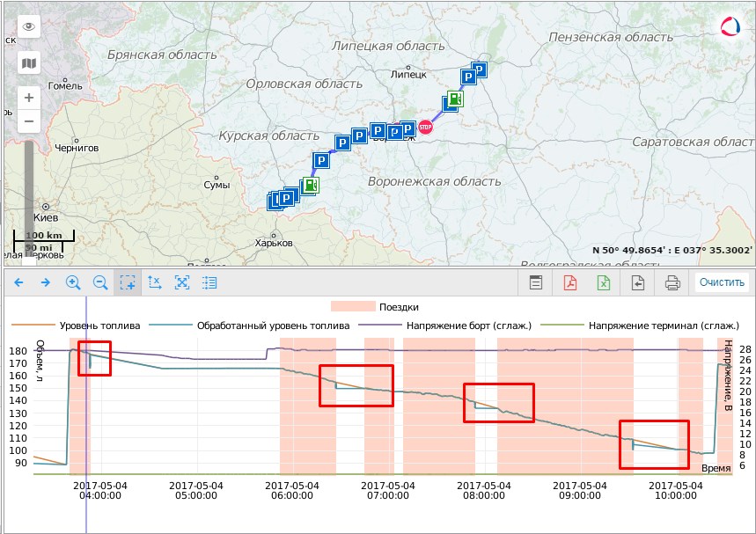This screenshot has height=534, width=756.
Task: Click the gas station marker near Липецк
Action: [453, 99]
